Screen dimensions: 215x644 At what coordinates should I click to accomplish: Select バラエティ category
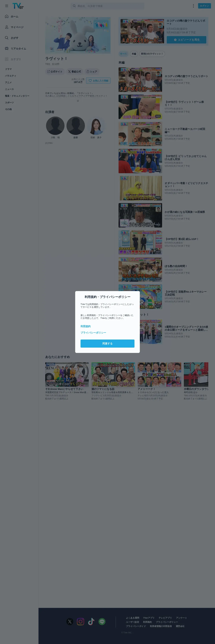pos(11,76)
